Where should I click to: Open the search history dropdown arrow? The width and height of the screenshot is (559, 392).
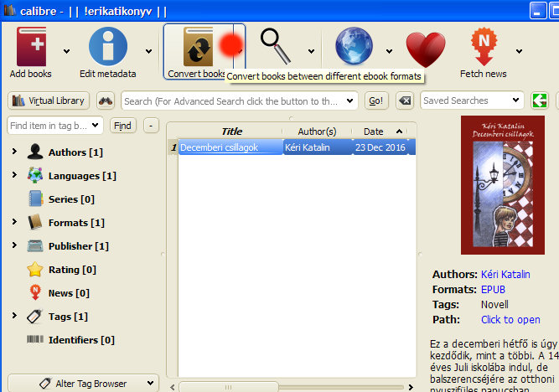point(349,101)
